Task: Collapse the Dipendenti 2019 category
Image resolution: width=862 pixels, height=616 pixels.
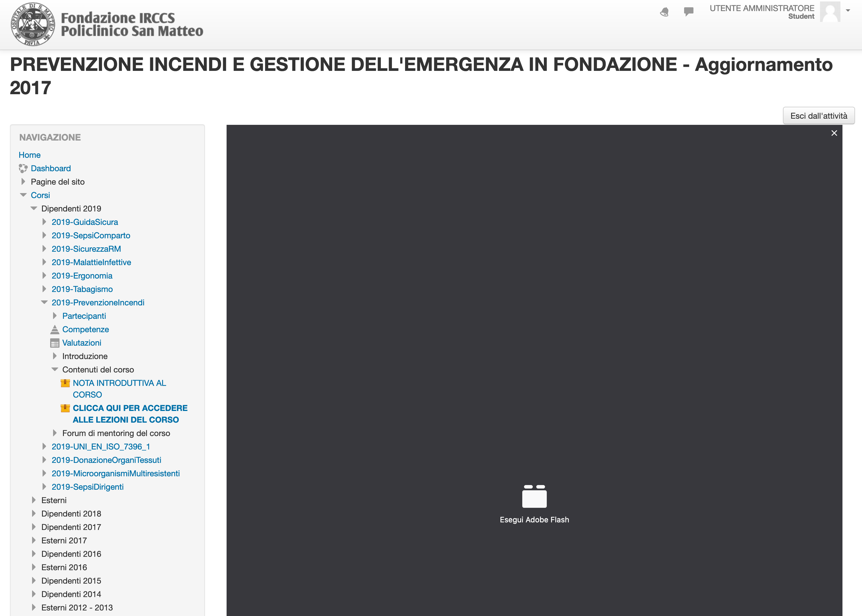Action: coord(34,208)
